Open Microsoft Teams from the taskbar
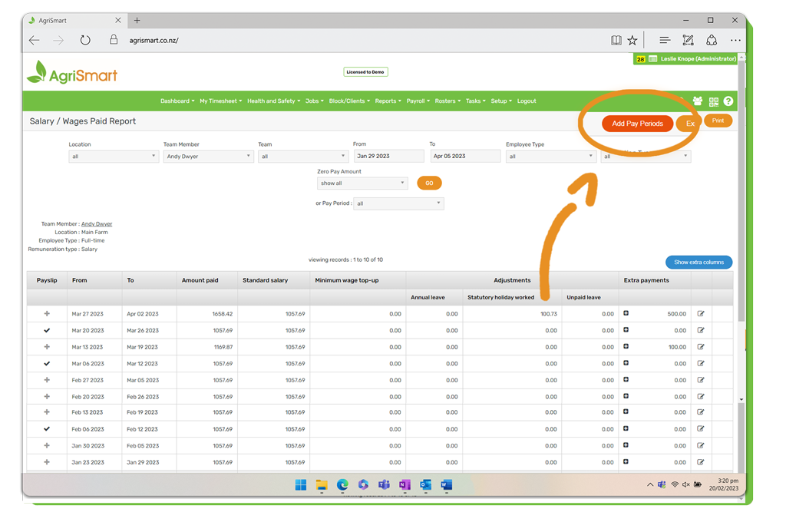This screenshot has height=532, width=786. [384, 485]
